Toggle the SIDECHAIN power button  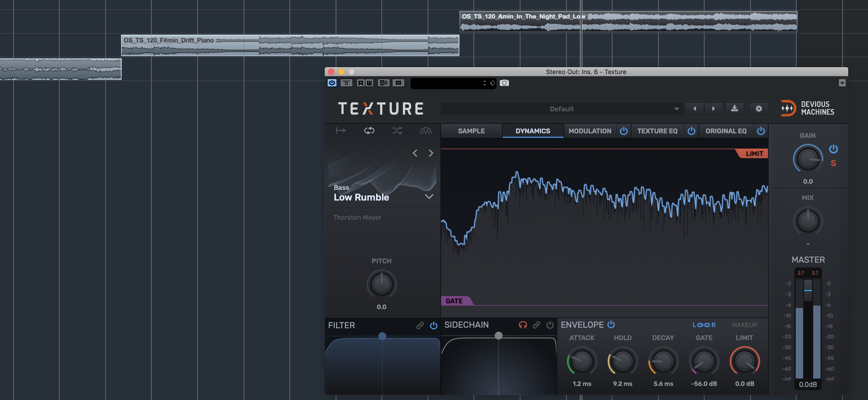(x=550, y=325)
